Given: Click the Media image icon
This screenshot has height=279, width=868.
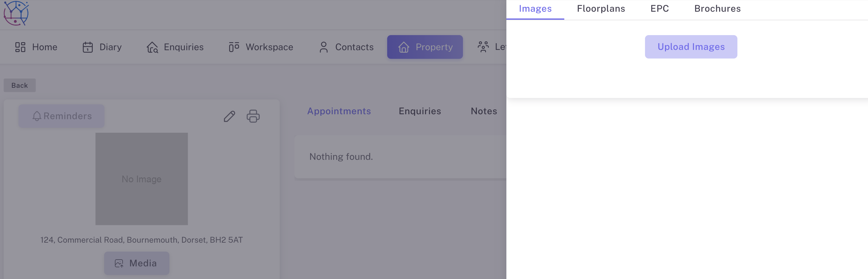Looking at the screenshot, I should 119,263.
